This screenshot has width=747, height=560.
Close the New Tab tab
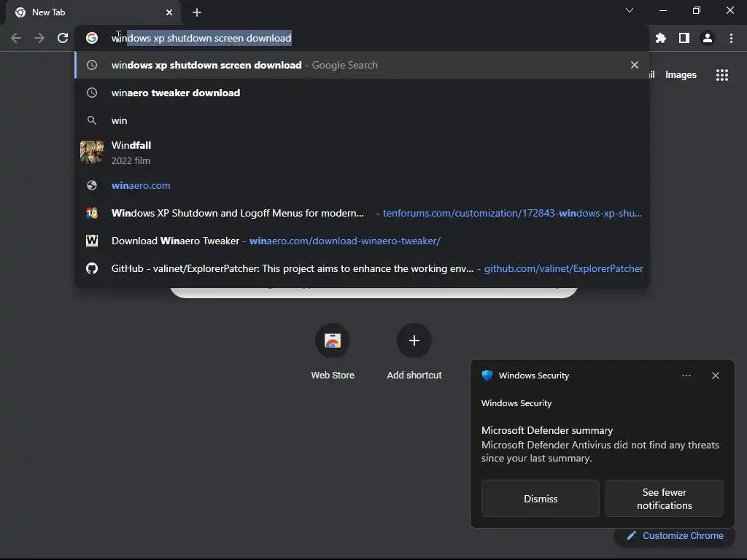pos(169,12)
